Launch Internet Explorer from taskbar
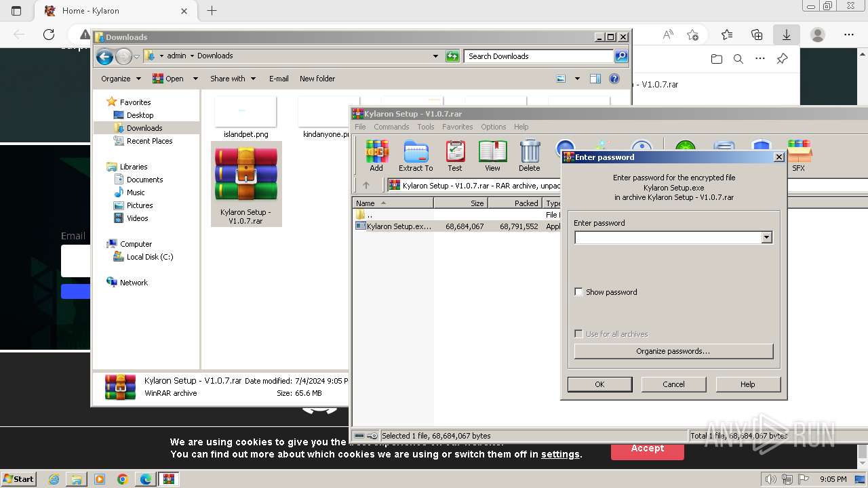This screenshot has width=868, height=488. coord(54,479)
